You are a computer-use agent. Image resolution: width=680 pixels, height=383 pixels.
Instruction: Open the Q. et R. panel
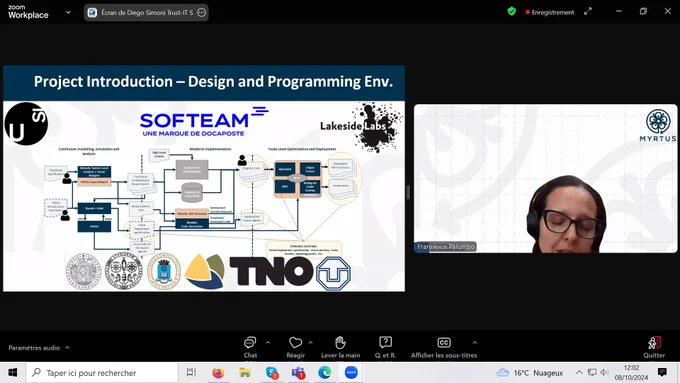tap(385, 347)
